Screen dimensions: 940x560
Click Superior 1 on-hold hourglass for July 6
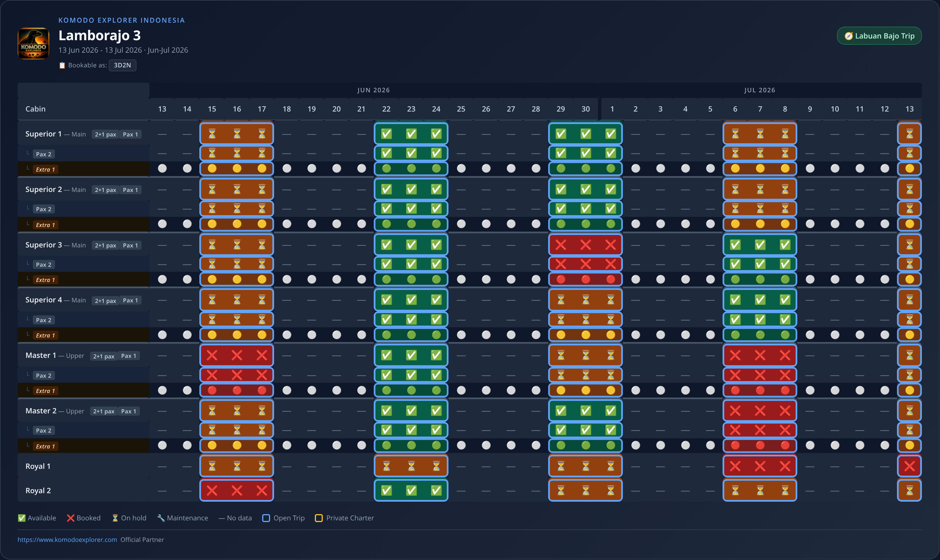point(735,134)
